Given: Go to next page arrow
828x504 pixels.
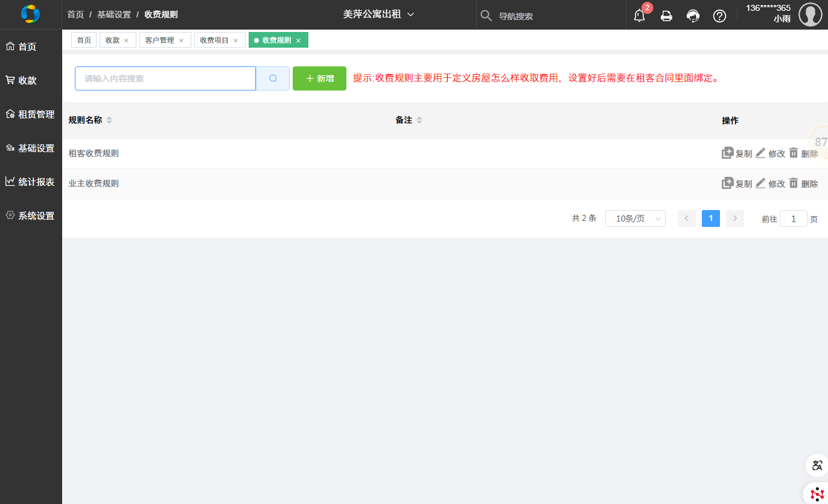Looking at the screenshot, I should tap(734, 219).
